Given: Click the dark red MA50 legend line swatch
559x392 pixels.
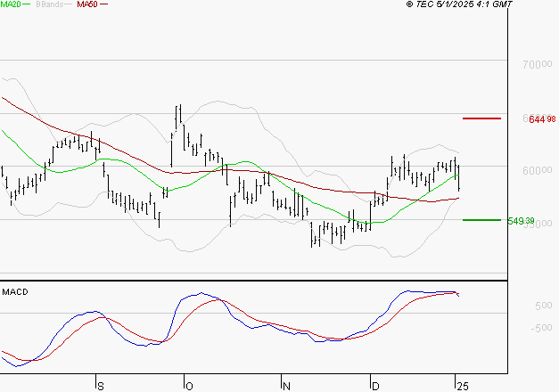Looking at the screenshot, I should click(104, 4).
